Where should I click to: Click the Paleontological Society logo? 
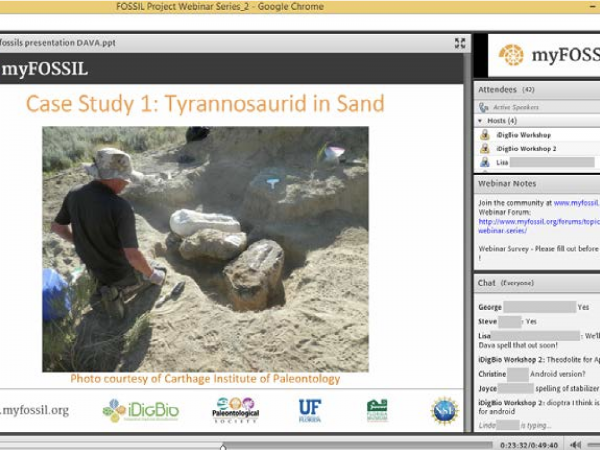pyautogui.click(x=235, y=409)
